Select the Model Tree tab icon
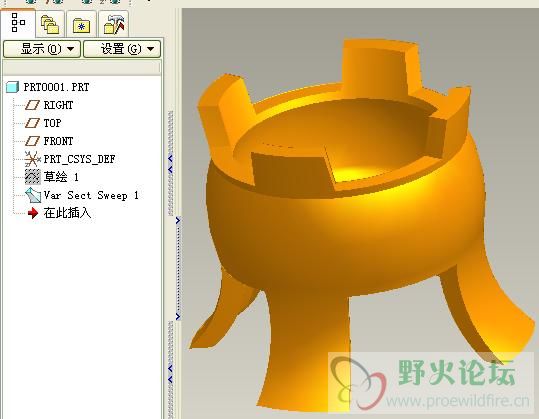 [x=18, y=23]
